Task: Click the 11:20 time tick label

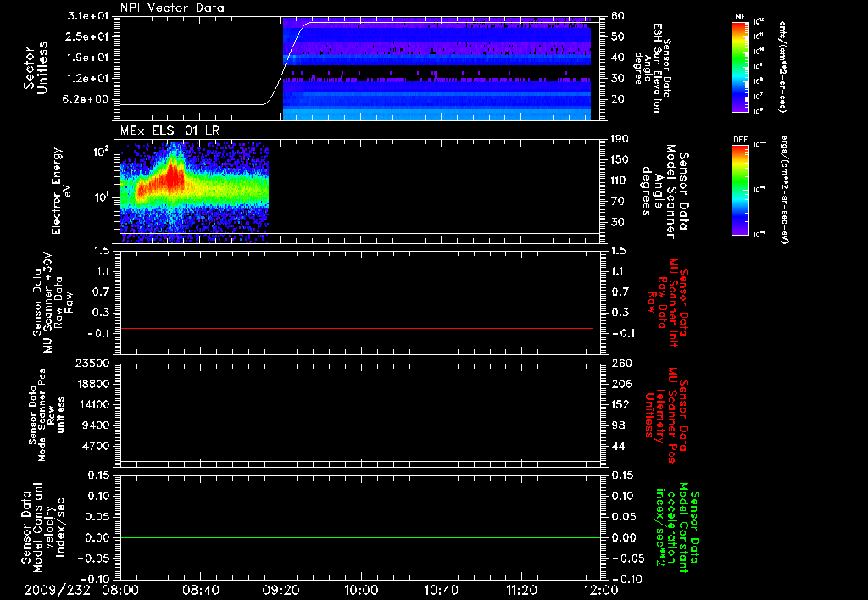Action: tap(521, 590)
